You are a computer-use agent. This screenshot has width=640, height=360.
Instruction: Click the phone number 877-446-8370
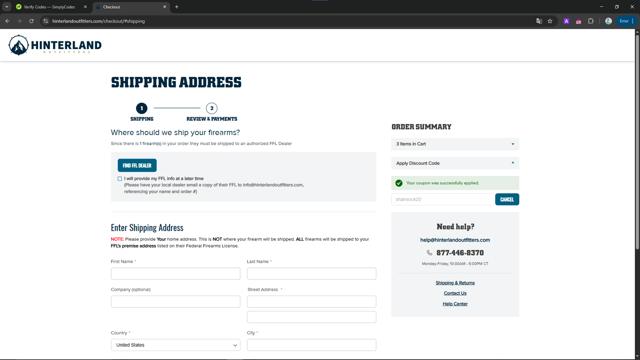click(460, 253)
